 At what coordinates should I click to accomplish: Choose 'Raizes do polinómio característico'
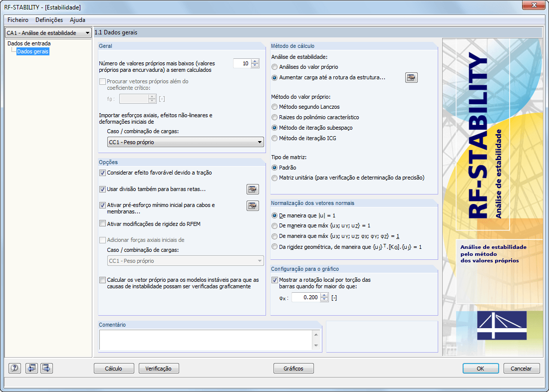point(275,117)
